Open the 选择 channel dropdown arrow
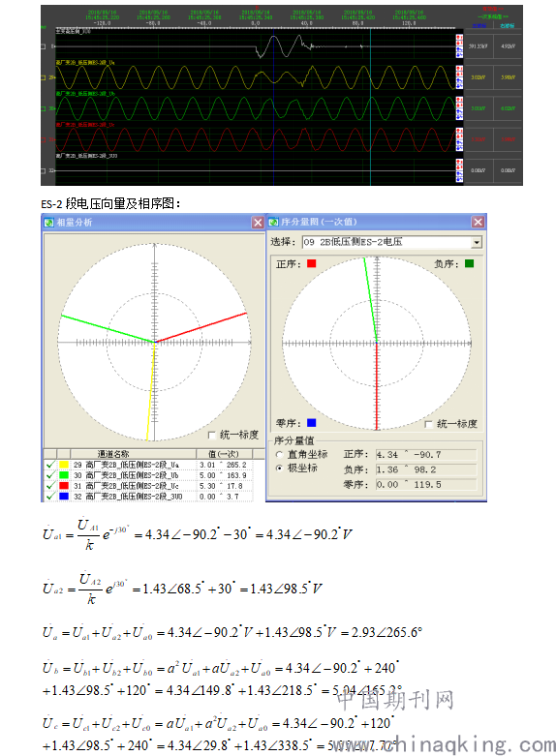This screenshot has width=556, height=756. coord(477,242)
